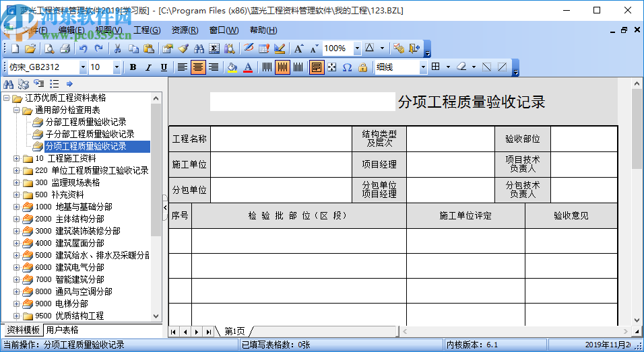Toggle the first vertical alignment bars button
The width and height of the screenshot is (644, 352).
coord(267,67)
